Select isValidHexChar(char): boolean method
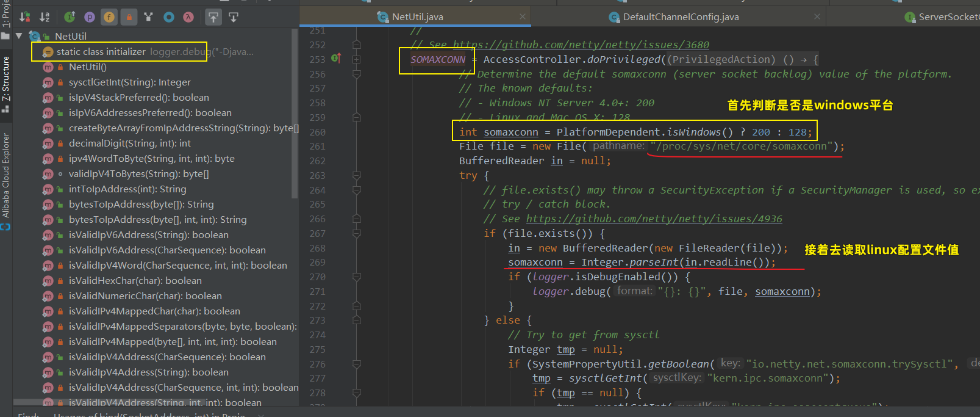The width and height of the screenshot is (980, 417). 135,281
